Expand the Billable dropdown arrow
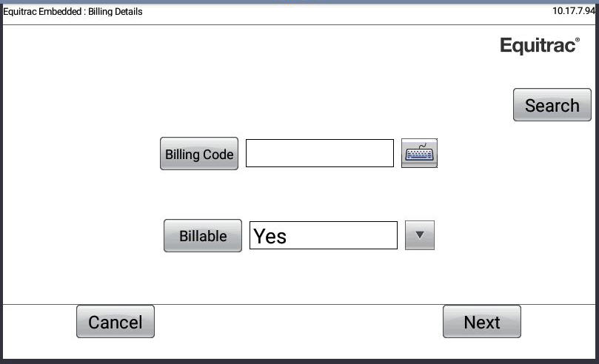 (x=420, y=235)
